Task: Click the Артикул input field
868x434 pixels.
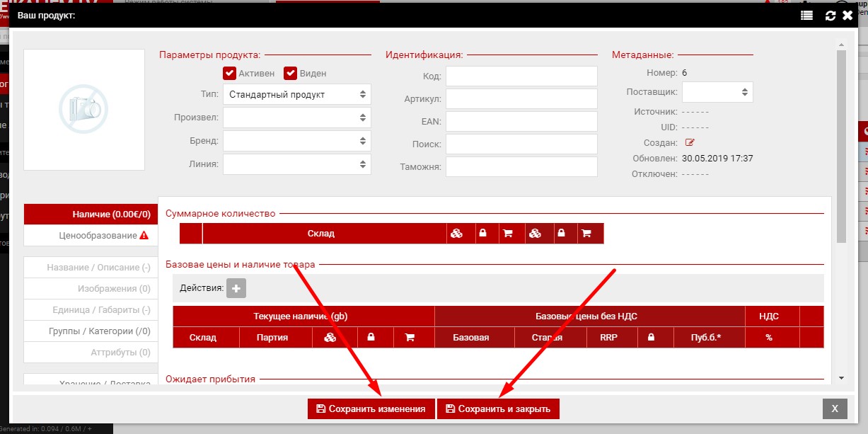Action: point(521,98)
